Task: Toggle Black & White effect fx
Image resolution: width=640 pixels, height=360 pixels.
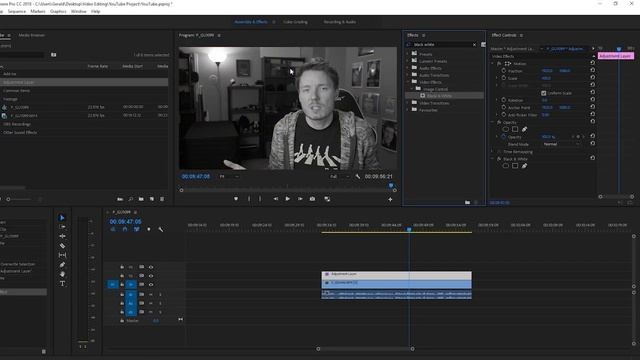Action: 499,159
